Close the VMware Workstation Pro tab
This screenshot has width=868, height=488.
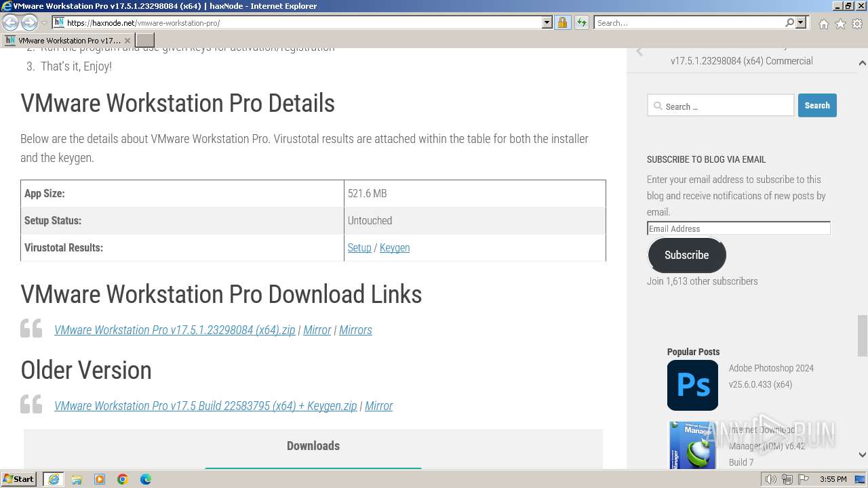[127, 41]
